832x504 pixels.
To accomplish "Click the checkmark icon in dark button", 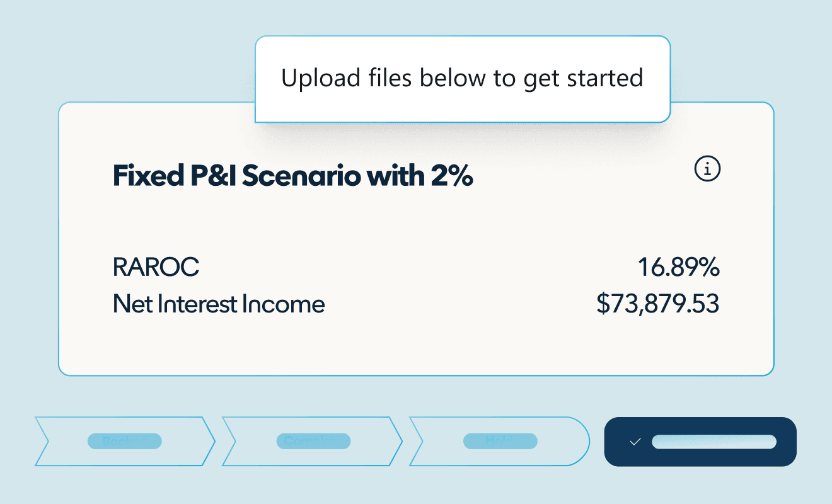I will (635, 442).
